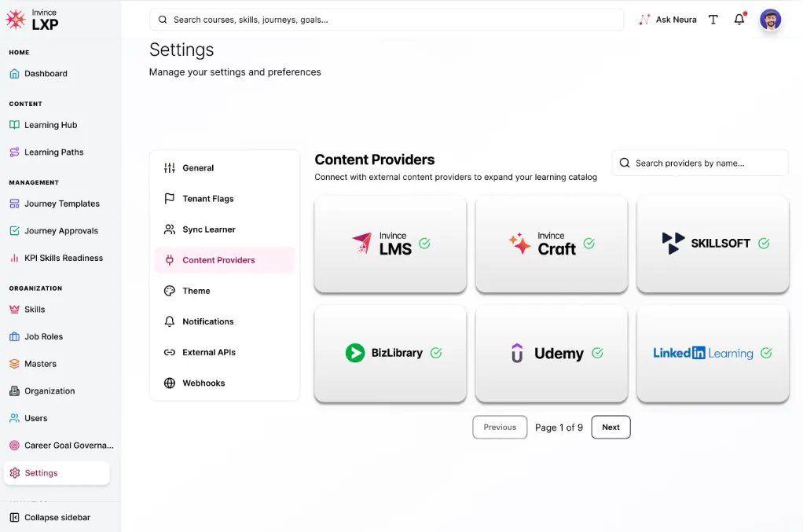Click the Job Roles briefcase icon

[x=14, y=336]
